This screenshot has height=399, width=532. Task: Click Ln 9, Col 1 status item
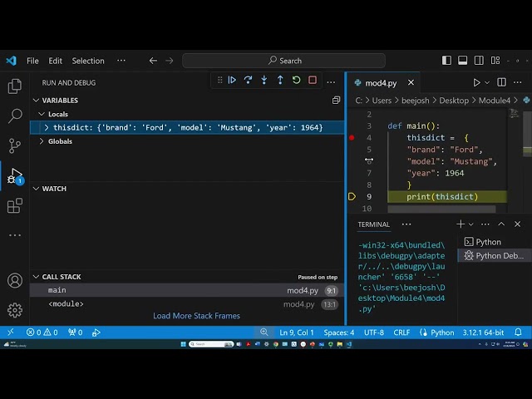(x=297, y=332)
